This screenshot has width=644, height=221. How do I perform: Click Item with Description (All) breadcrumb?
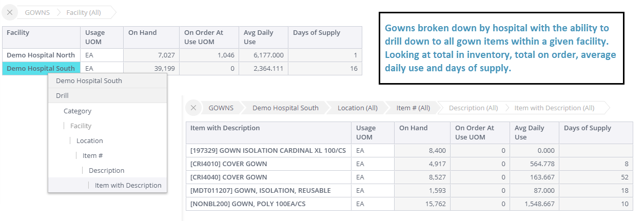pyautogui.click(x=554, y=108)
